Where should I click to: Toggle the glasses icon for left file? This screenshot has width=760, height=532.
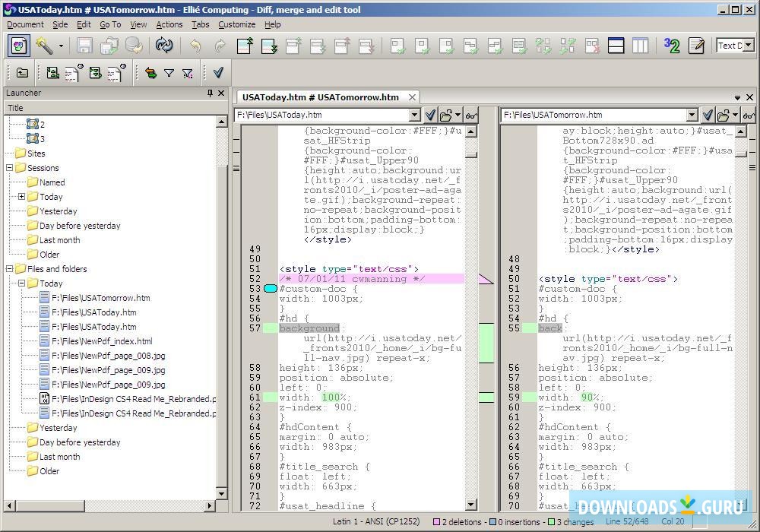pos(471,116)
